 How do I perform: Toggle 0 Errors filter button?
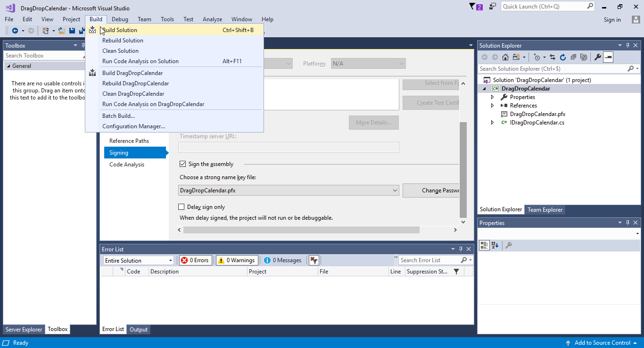[x=196, y=260]
